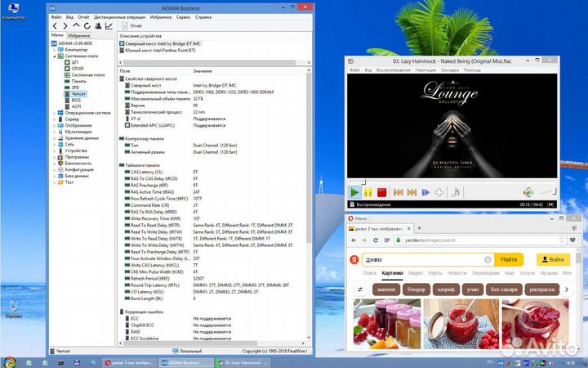Open Opera speed dial grid icon
This screenshot has height=368, width=588.
click(386, 240)
